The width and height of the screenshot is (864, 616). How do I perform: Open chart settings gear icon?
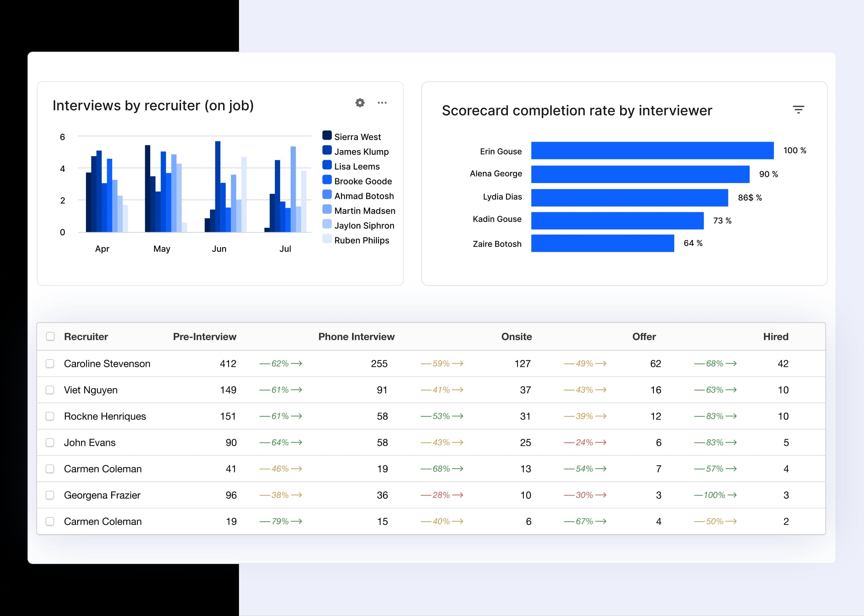click(x=359, y=103)
